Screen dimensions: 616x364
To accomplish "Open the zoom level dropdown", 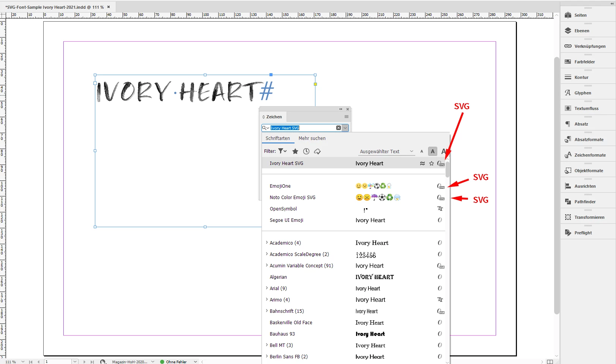I will [23, 362].
